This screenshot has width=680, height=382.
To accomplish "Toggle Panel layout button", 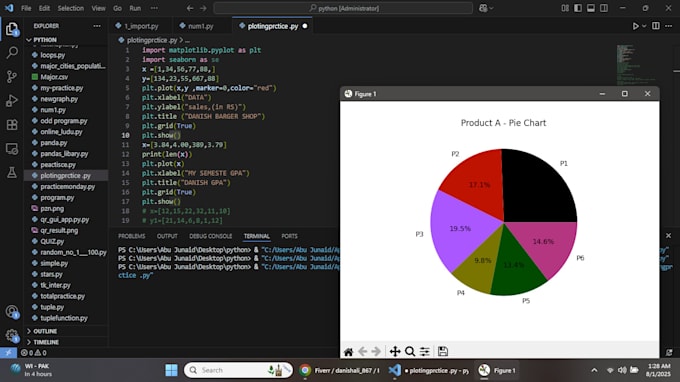I will 591,8.
